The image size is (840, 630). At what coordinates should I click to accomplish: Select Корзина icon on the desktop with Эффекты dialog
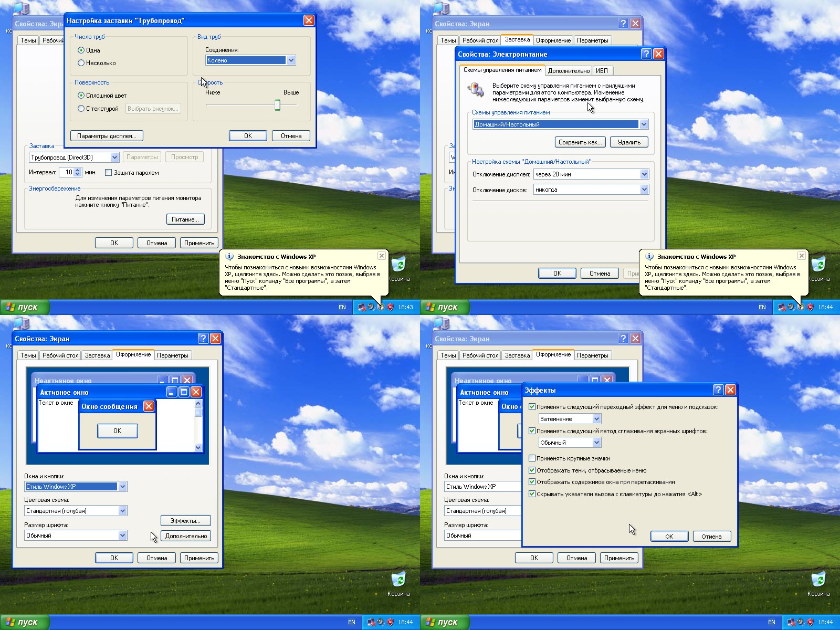(818, 584)
